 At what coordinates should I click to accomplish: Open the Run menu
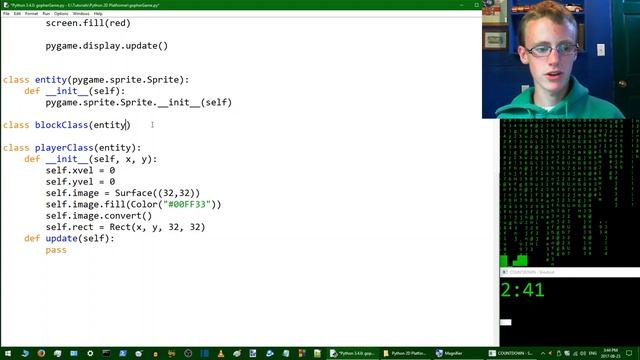(46, 13)
